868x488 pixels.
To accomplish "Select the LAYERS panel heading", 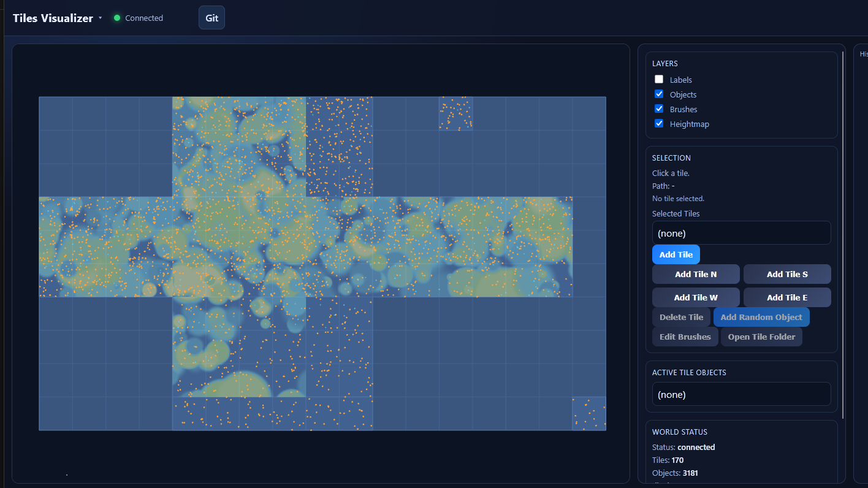I will (x=664, y=63).
